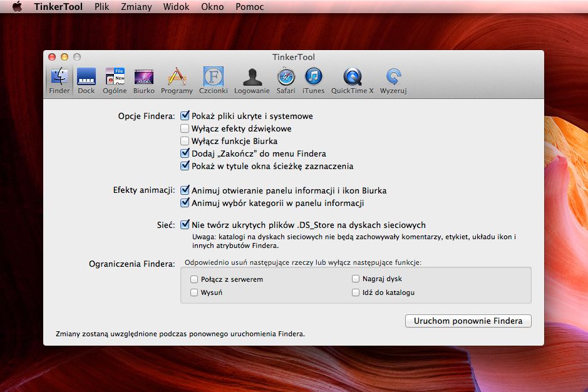
Task: Select the Biurko pane icon
Action: pos(143,80)
